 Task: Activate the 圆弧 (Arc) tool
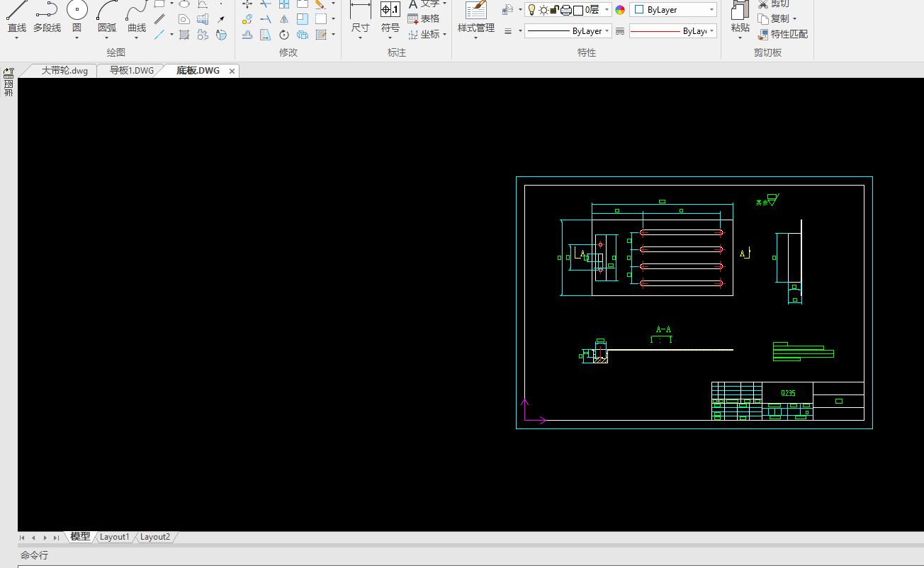107,16
